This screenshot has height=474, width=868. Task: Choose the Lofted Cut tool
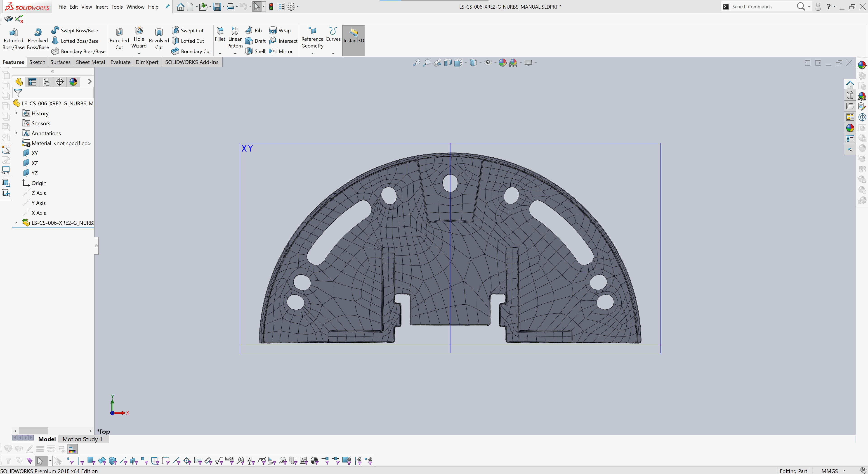coord(188,41)
